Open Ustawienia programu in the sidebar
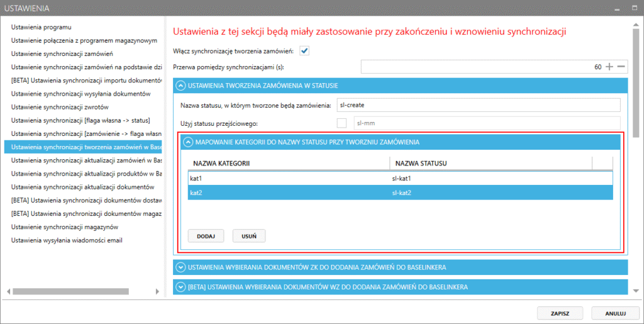Viewport: 644px width, 324px height. tap(42, 27)
